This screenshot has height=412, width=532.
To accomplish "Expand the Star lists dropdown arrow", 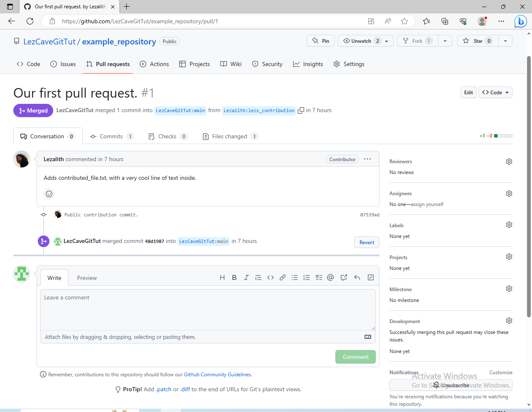I will click(505, 41).
